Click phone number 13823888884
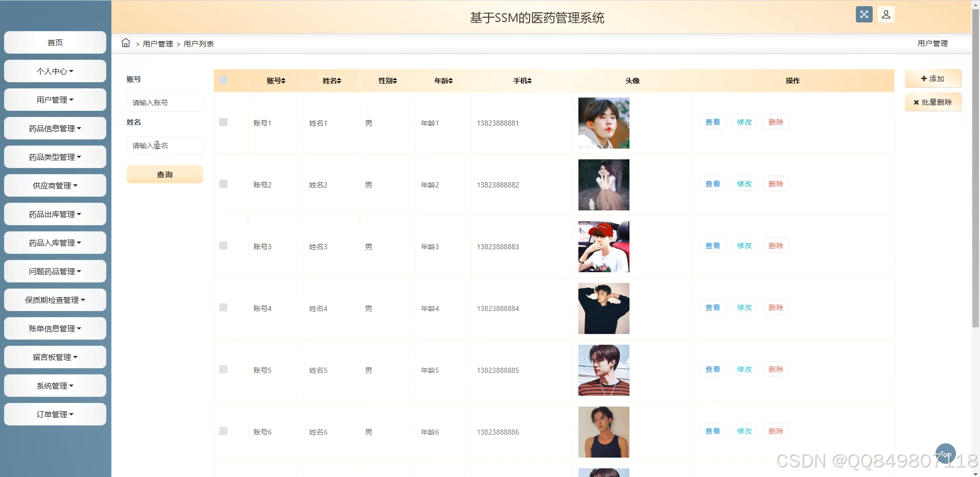Image resolution: width=980 pixels, height=477 pixels. coord(498,308)
